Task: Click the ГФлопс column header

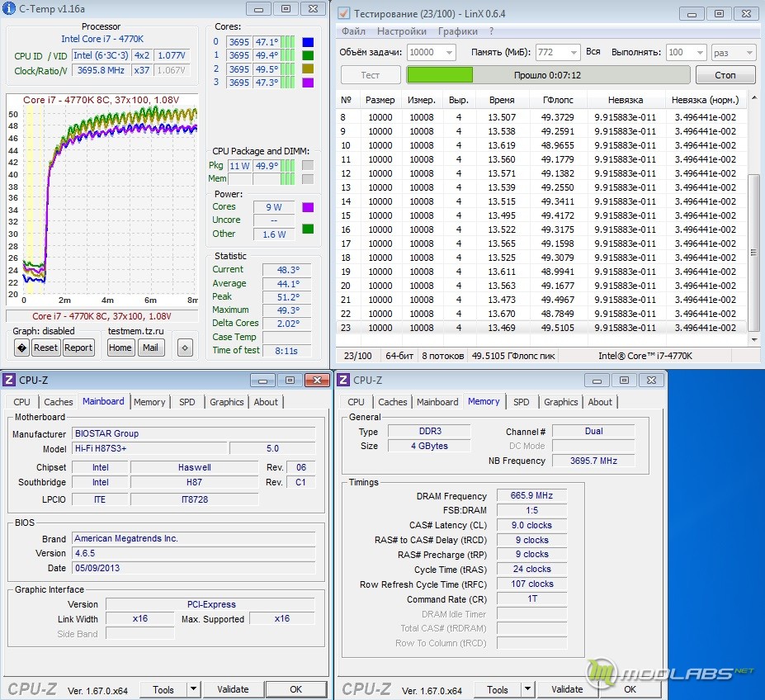Action: pos(558,100)
